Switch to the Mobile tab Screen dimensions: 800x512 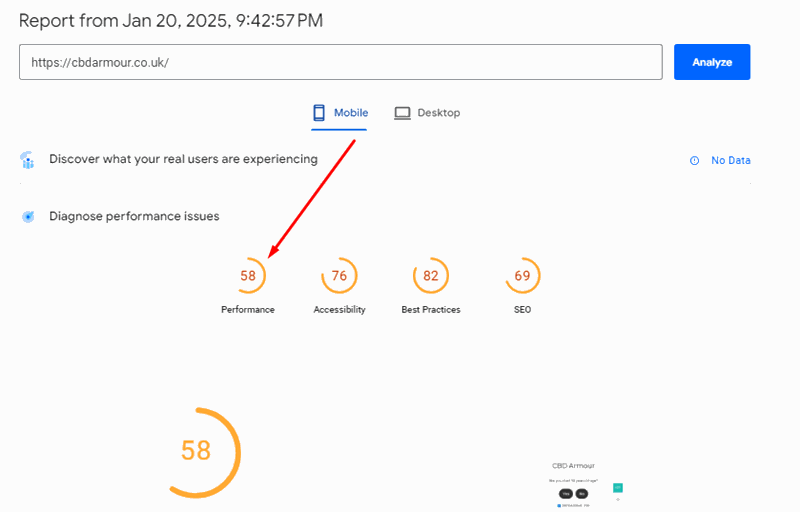[x=339, y=113]
